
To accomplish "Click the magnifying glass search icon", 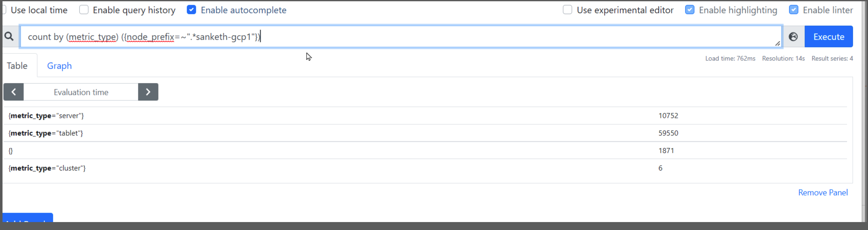I will coord(9,36).
